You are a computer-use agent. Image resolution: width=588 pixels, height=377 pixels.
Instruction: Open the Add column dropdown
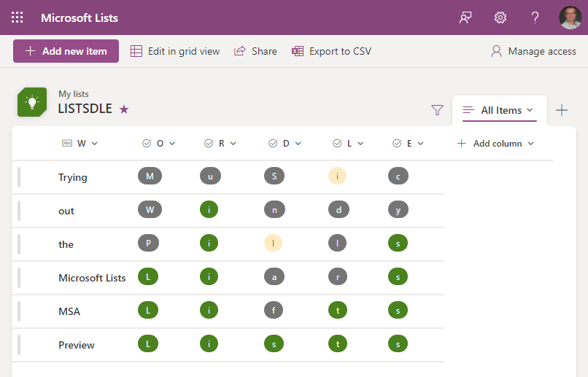point(495,144)
